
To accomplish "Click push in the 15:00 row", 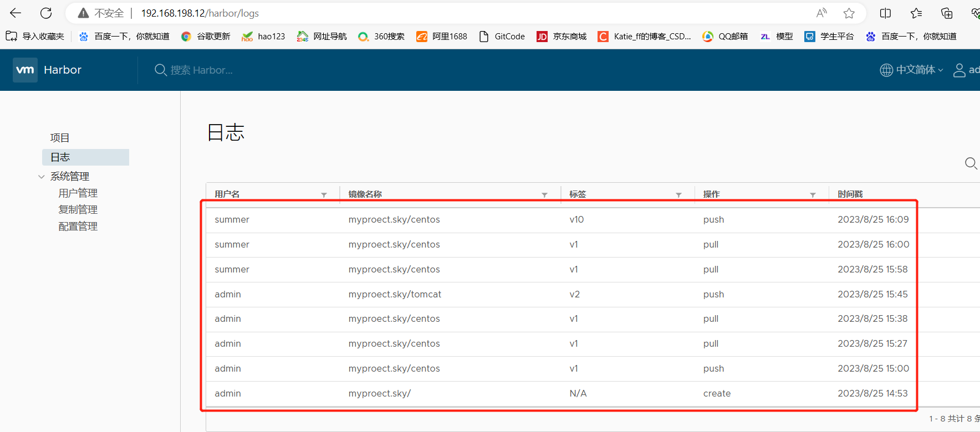I will pyautogui.click(x=713, y=369).
